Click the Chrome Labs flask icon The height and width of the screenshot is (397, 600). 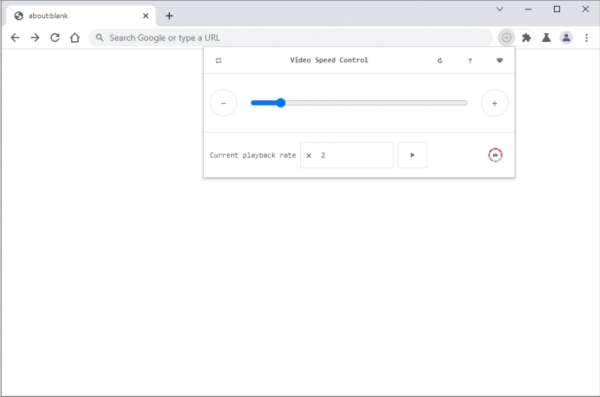pyautogui.click(x=546, y=38)
